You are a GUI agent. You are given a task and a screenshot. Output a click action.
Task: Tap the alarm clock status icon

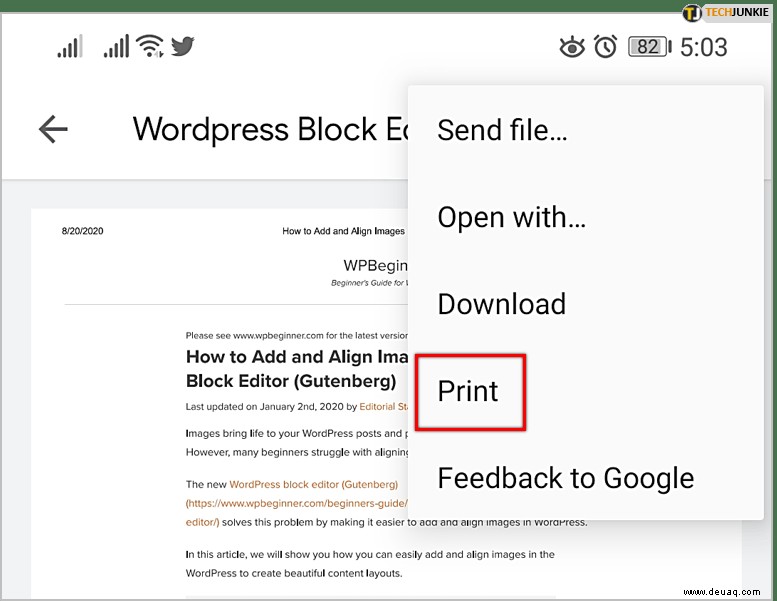[x=606, y=47]
